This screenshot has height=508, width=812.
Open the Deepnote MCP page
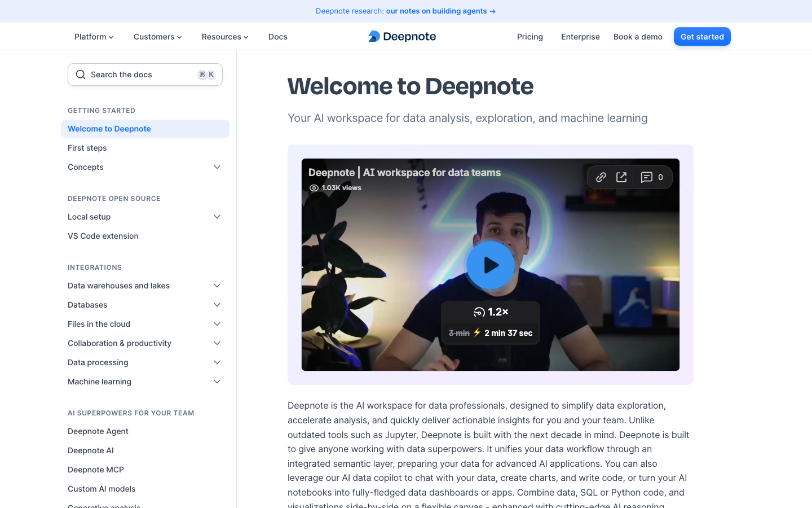[96, 470]
